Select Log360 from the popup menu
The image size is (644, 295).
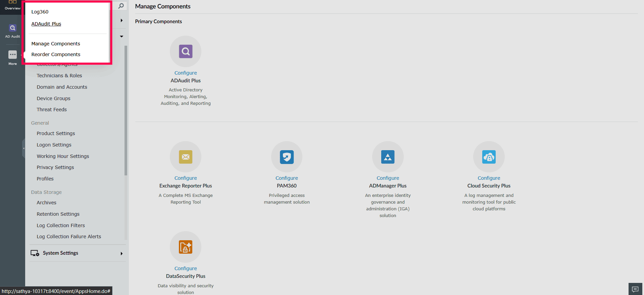pos(40,12)
